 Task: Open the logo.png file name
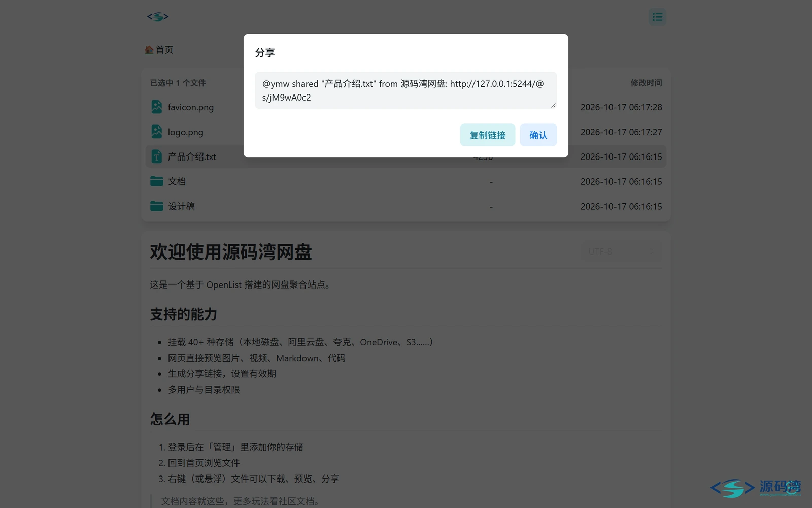click(x=186, y=132)
